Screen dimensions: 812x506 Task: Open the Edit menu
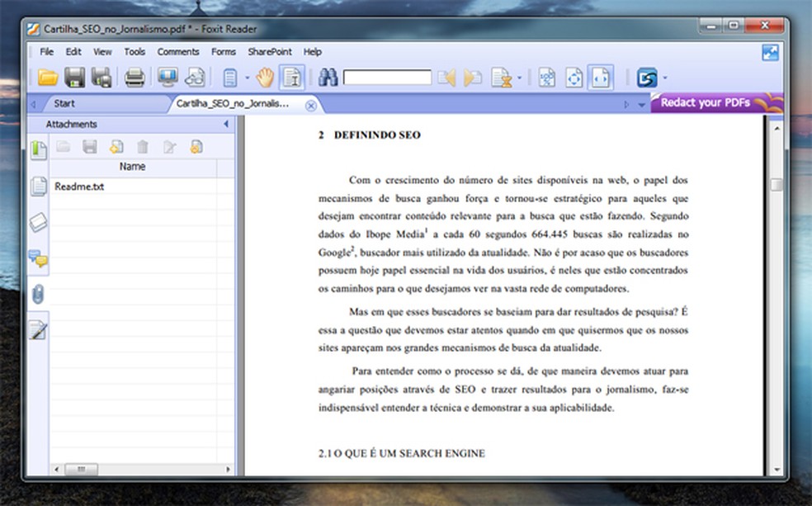pos(73,52)
